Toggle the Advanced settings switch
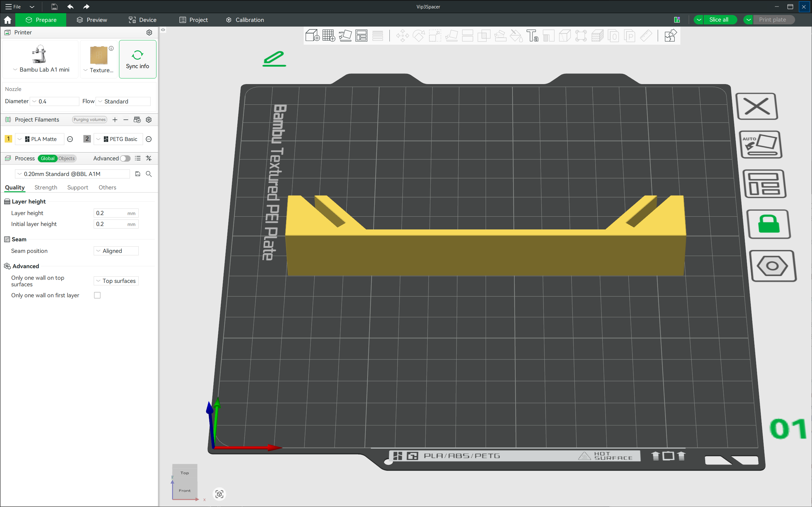 (125, 158)
